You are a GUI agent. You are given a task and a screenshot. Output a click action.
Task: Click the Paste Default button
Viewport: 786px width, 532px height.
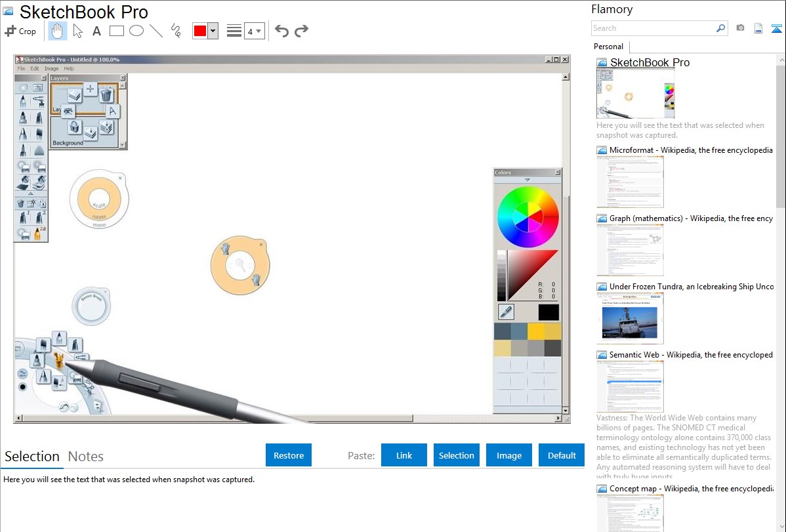562,455
